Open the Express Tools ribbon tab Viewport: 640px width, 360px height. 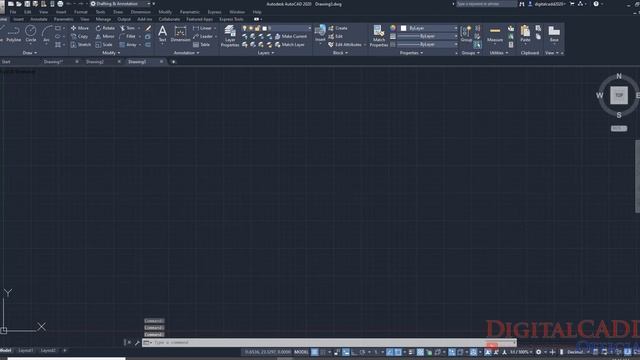231,19
